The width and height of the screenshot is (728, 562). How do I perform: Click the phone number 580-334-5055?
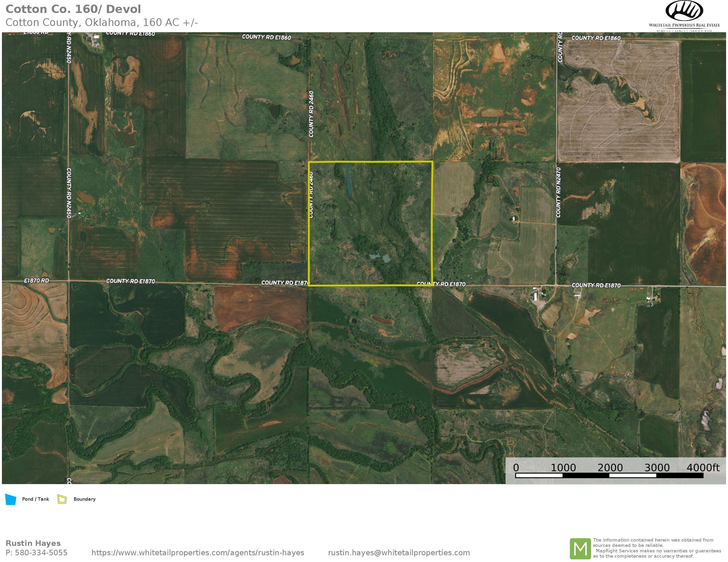41,553
